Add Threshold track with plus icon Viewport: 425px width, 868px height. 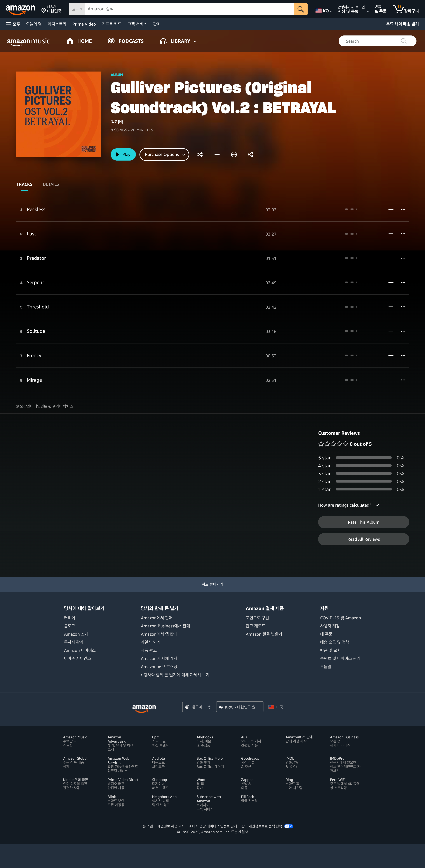click(x=391, y=307)
